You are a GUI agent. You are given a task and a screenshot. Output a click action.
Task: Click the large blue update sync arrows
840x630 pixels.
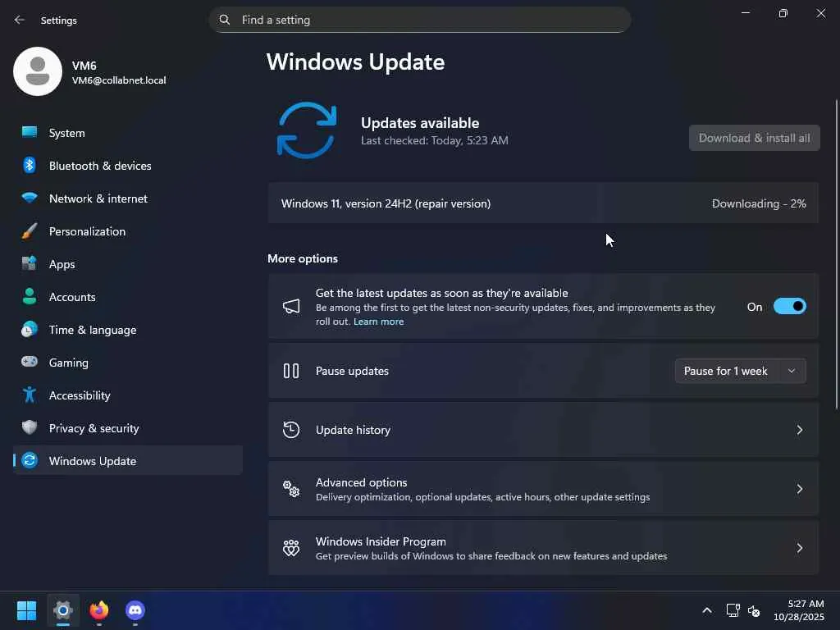tap(307, 130)
